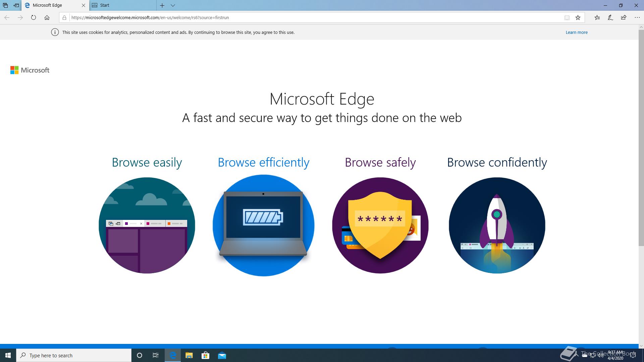Set these tabs aside icon

[x=16, y=5]
